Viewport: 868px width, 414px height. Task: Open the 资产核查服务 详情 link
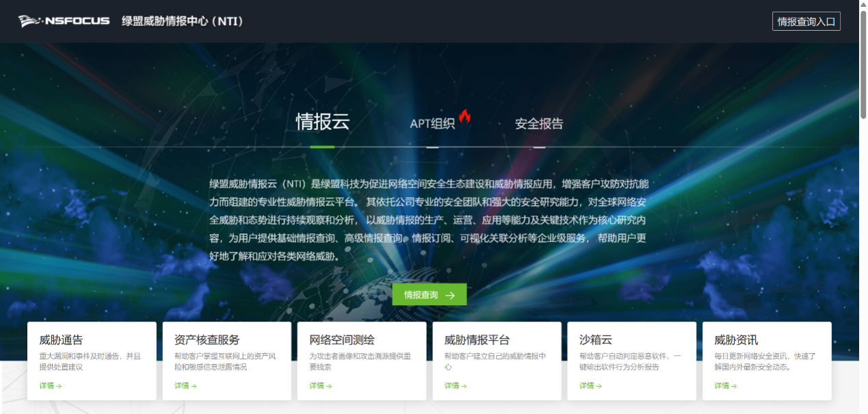point(183,385)
